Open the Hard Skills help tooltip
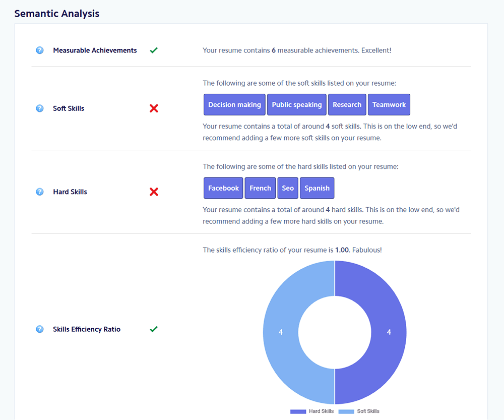This screenshot has height=420, width=504. 39,192
